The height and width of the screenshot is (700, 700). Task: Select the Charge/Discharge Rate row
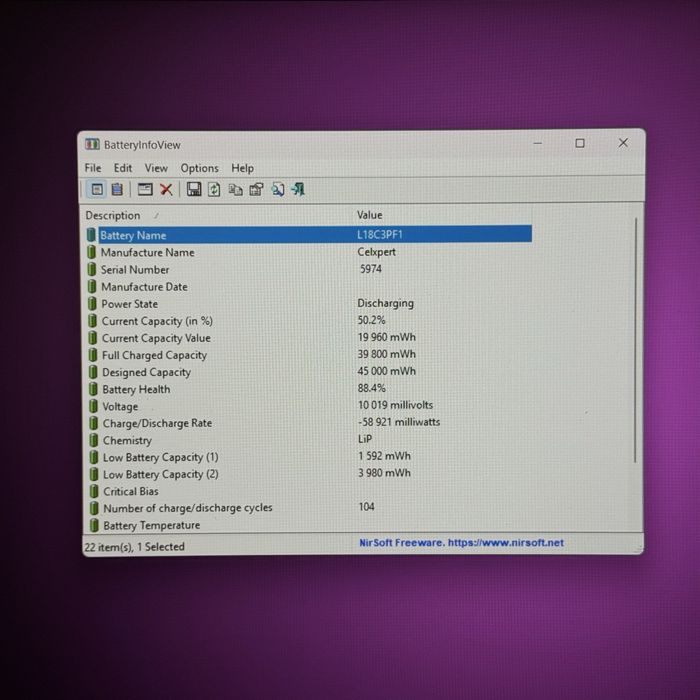tap(309, 423)
